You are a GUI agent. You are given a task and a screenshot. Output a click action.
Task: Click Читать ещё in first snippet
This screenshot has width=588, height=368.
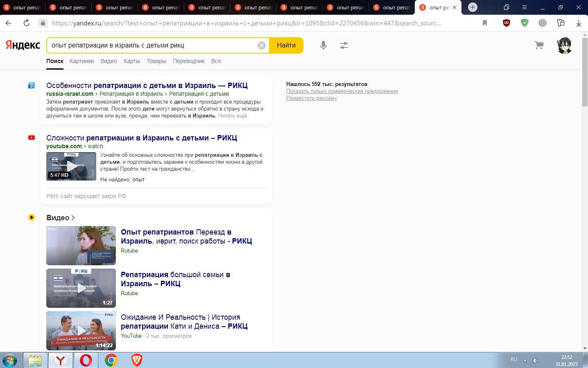pyautogui.click(x=233, y=116)
